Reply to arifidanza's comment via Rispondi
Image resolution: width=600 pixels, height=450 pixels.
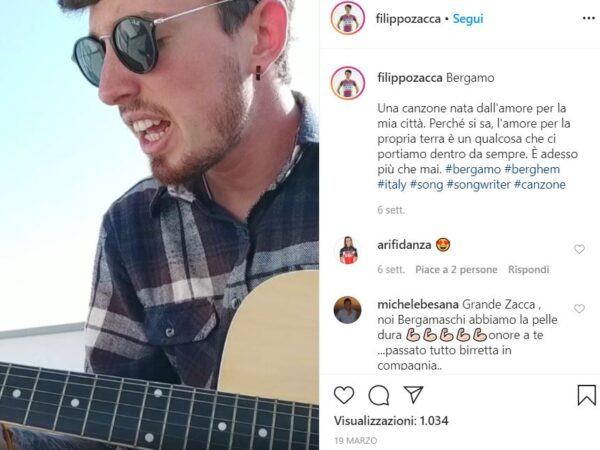coord(528,269)
